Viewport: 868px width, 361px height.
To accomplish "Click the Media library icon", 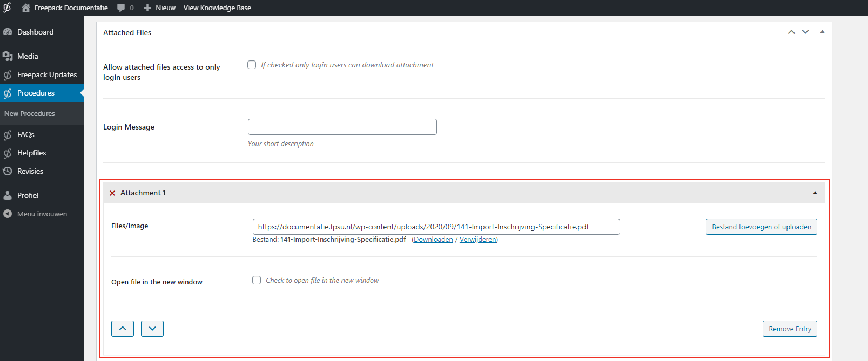I will coord(8,56).
